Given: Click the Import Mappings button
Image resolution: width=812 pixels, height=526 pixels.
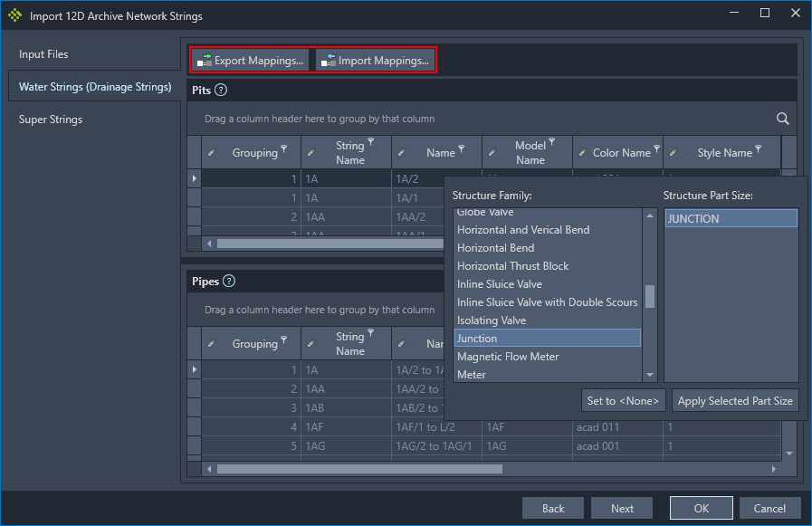Looking at the screenshot, I should point(375,60).
